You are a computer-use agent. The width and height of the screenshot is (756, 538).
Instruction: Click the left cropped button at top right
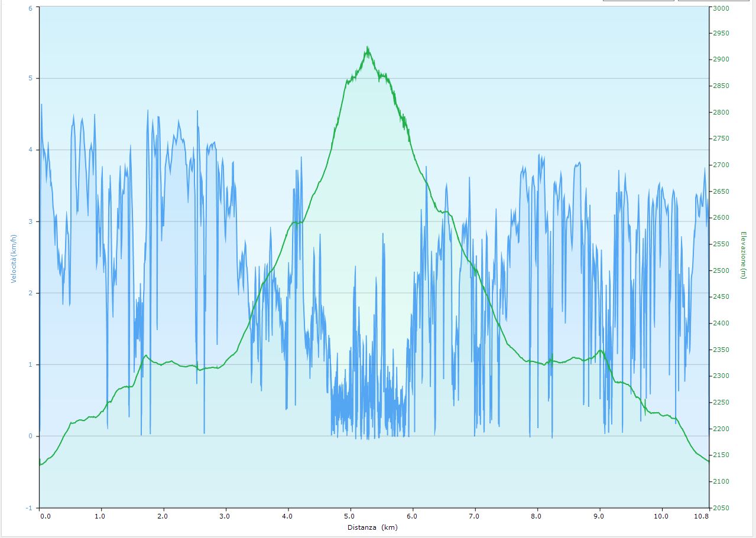(638, 1)
